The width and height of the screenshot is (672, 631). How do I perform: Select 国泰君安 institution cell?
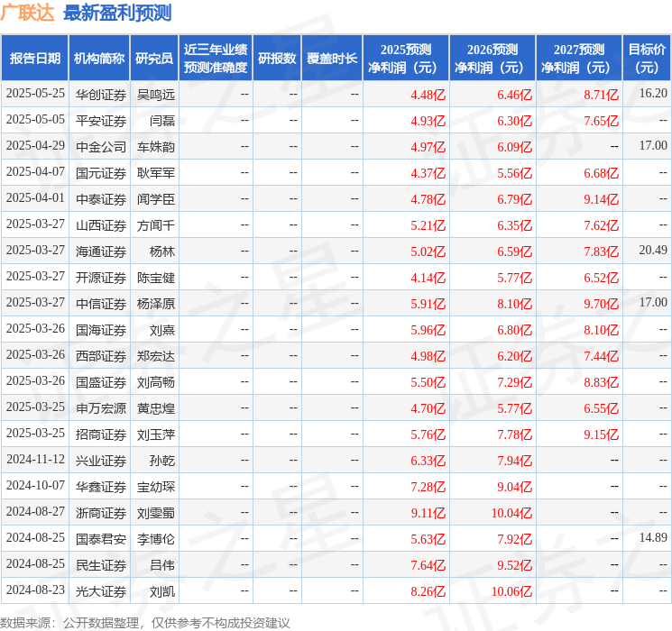click(x=101, y=539)
